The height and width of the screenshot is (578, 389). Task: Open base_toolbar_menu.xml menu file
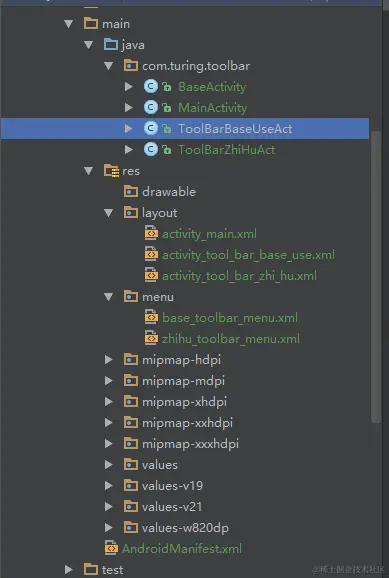coord(230,318)
